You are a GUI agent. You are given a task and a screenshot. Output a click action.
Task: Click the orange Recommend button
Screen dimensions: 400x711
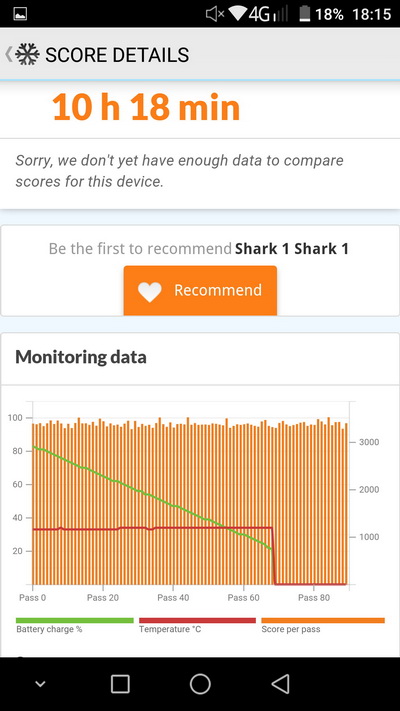tap(200, 290)
